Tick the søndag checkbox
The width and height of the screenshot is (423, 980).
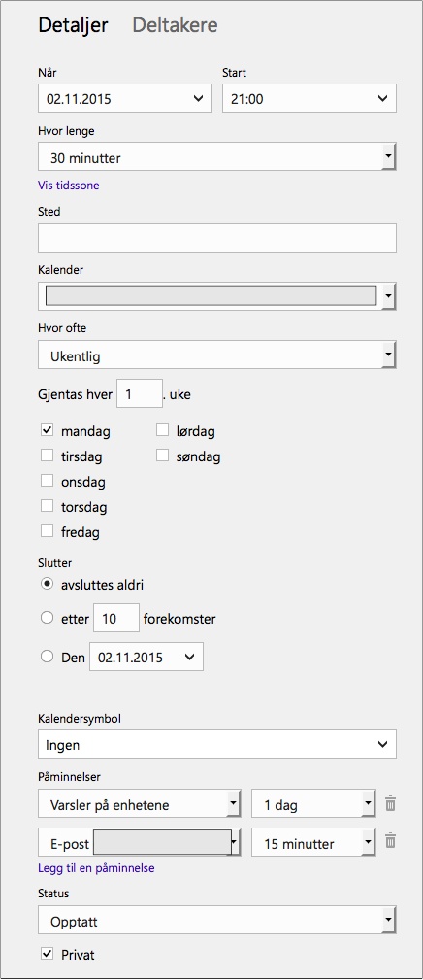tap(163, 456)
